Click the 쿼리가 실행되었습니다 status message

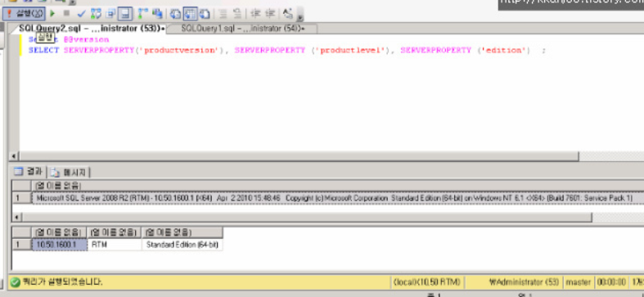point(62,282)
